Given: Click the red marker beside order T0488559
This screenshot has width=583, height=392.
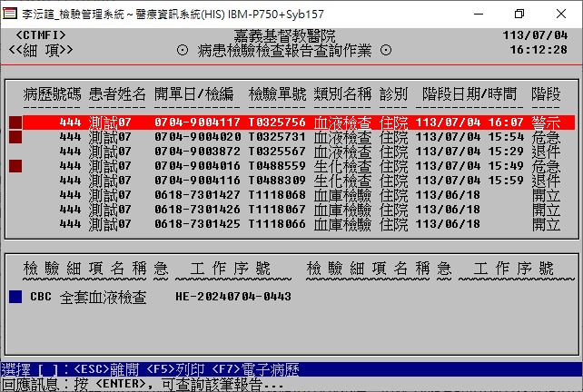Looking at the screenshot, I should [15, 166].
